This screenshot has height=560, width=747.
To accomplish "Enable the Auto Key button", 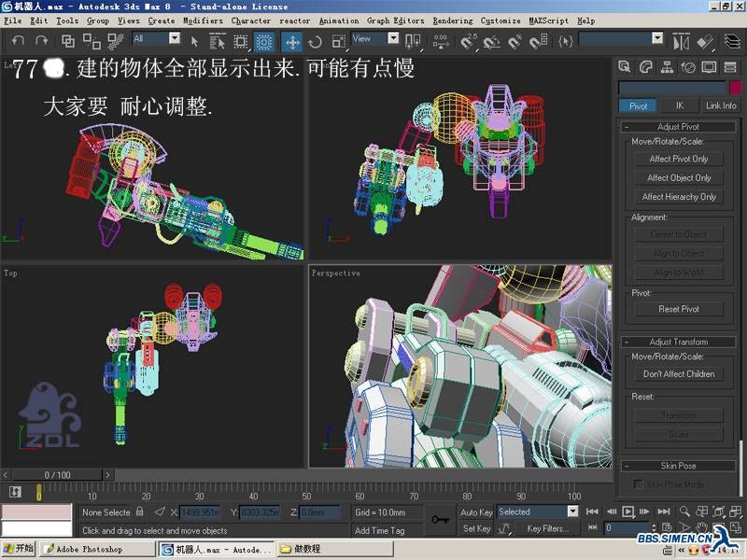I will click(476, 512).
